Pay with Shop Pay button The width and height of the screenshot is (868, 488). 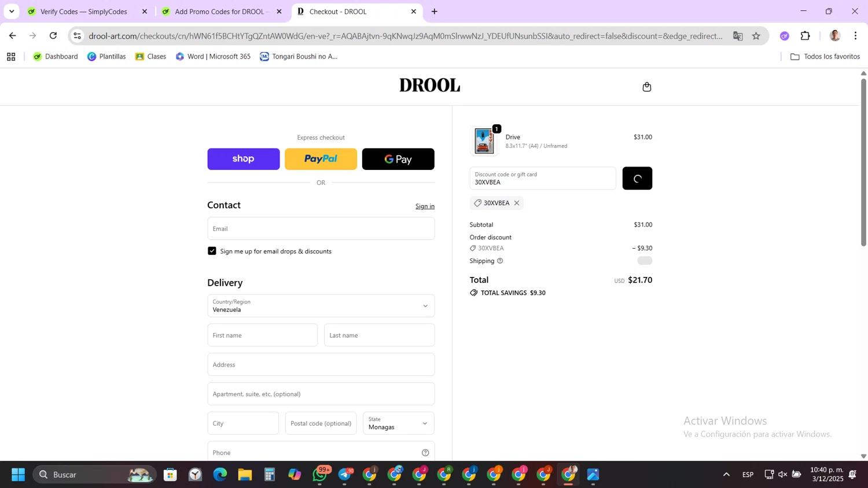244,159
